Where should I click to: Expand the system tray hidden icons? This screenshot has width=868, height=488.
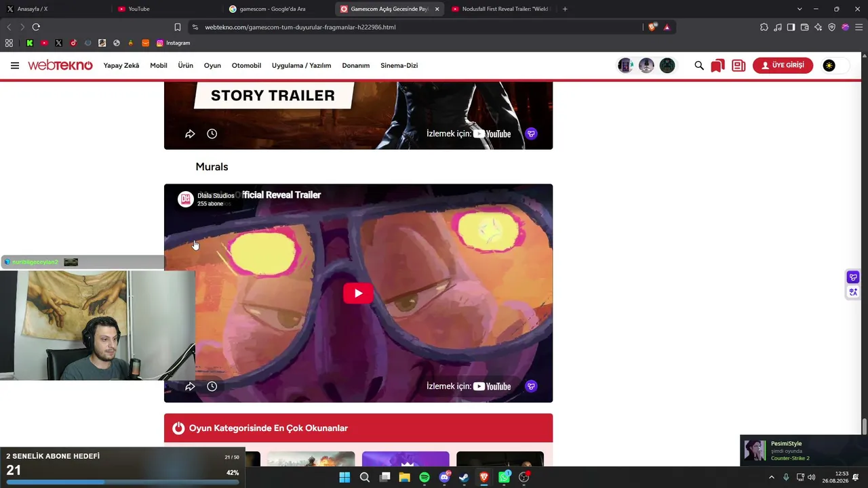pos(771,477)
